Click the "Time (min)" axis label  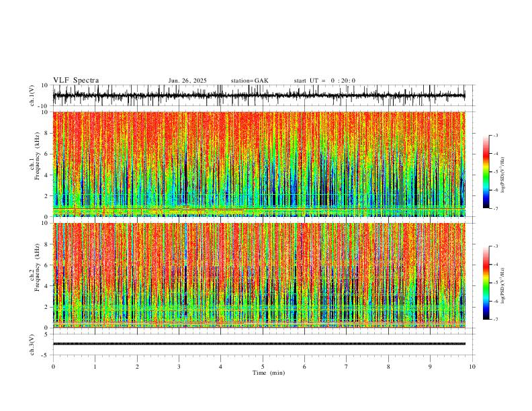(x=269, y=373)
